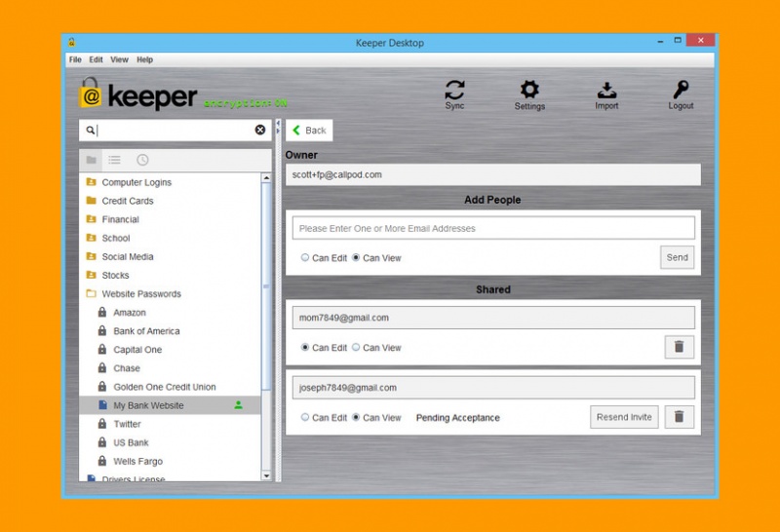Switch to list view icon

click(114, 160)
